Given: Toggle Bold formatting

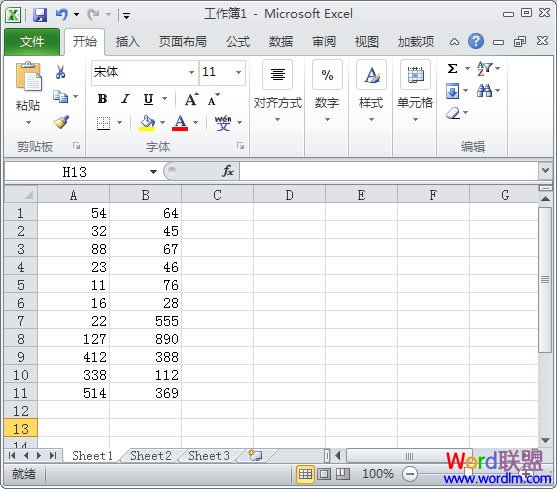Looking at the screenshot, I should coord(102,99).
